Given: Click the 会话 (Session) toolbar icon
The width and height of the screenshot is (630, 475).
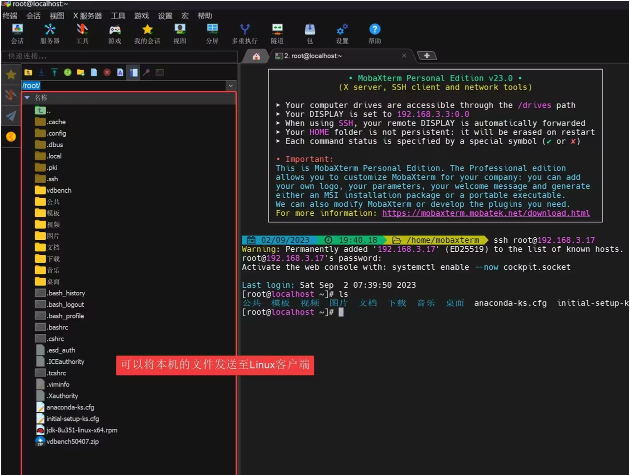Looking at the screenshot, I should pos(17,33).
